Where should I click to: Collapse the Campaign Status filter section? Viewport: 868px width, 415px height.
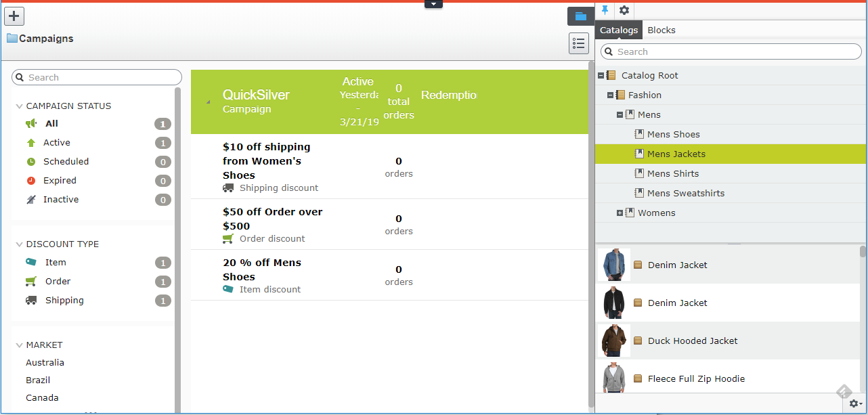(19, 106)
